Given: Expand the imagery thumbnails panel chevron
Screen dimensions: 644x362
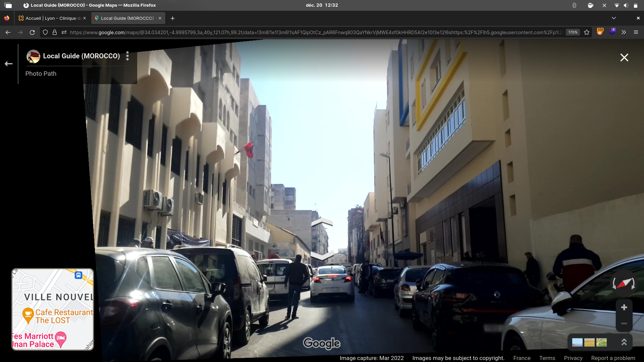Looking at the screenshot, I should (x=624, y=342).
